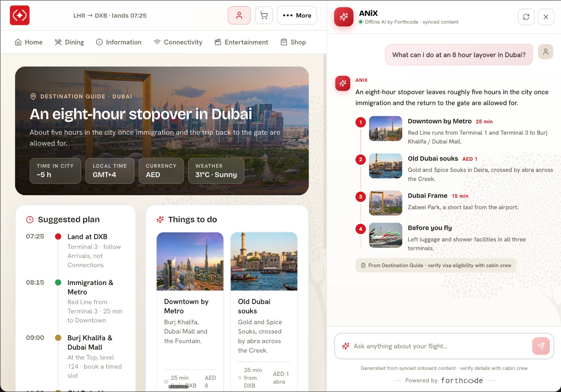Select the Dubai Frame suggestion title
Image resolution: width=561 pixels, height=392 pixels.
click(428, 196)
